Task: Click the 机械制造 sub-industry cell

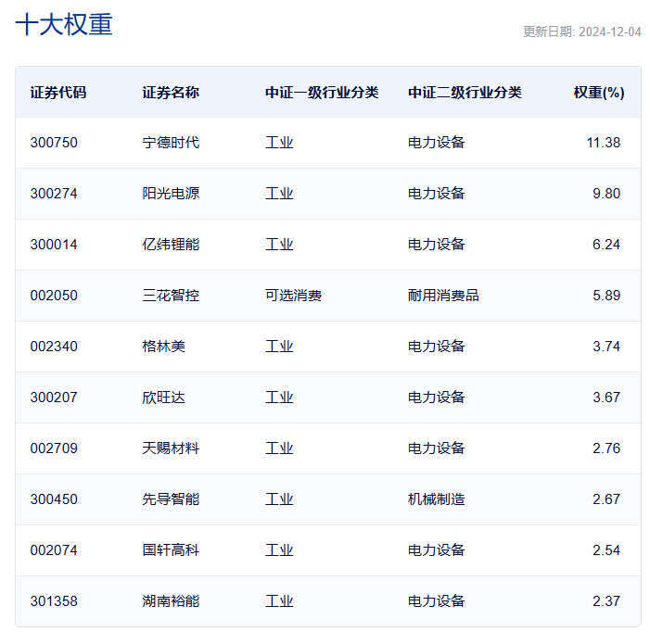Action: pos(437,499)
